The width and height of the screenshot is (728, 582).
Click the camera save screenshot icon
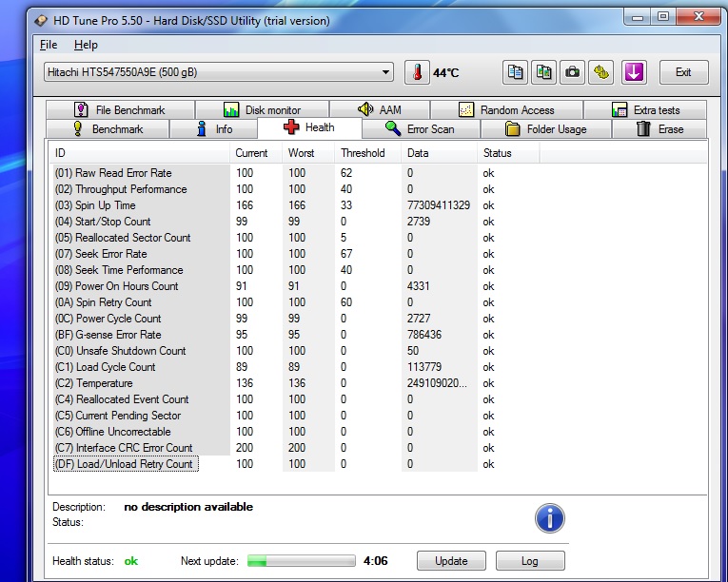click(572, 72)
